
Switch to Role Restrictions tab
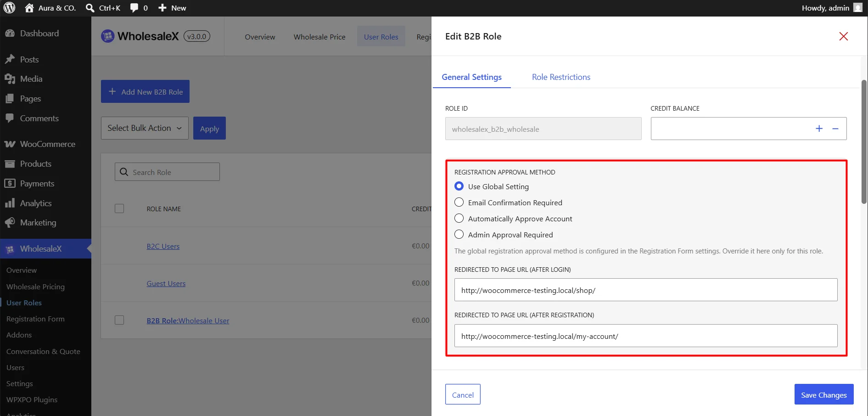[x=561, y=77]
